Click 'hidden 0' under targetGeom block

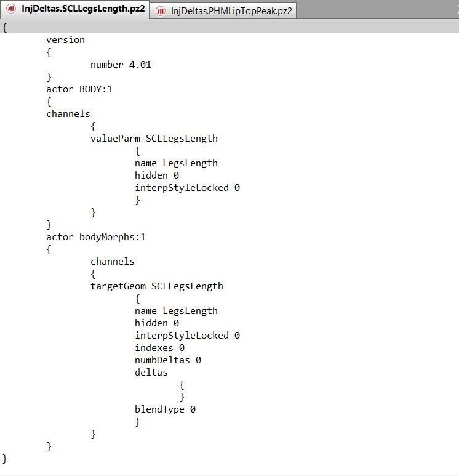click(x=157, y=323)
